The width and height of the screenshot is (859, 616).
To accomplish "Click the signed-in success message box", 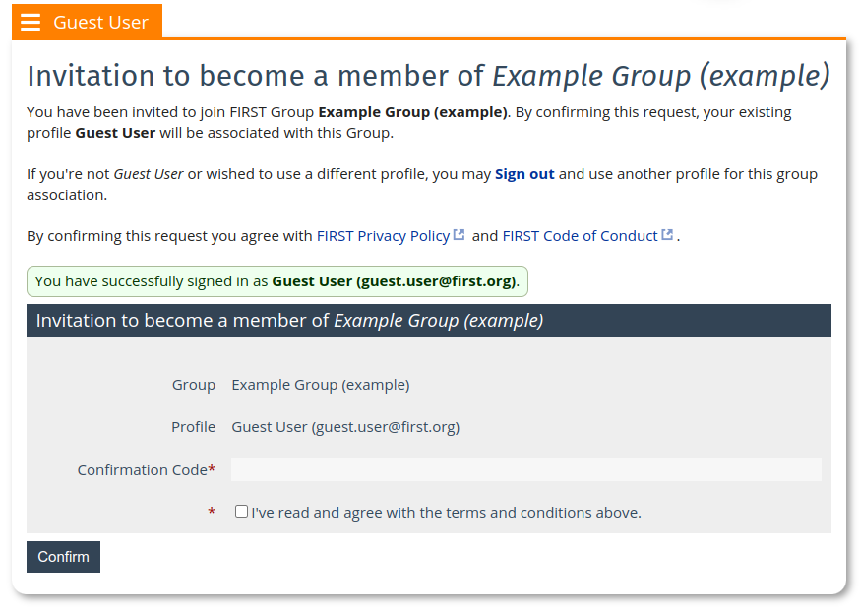I will click(x=277, y=281).
